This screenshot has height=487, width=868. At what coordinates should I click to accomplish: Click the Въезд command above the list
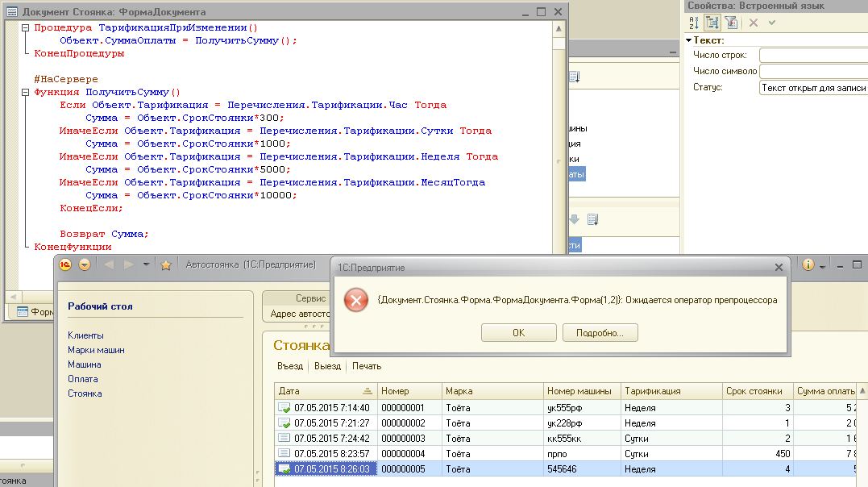click(290, 366)
